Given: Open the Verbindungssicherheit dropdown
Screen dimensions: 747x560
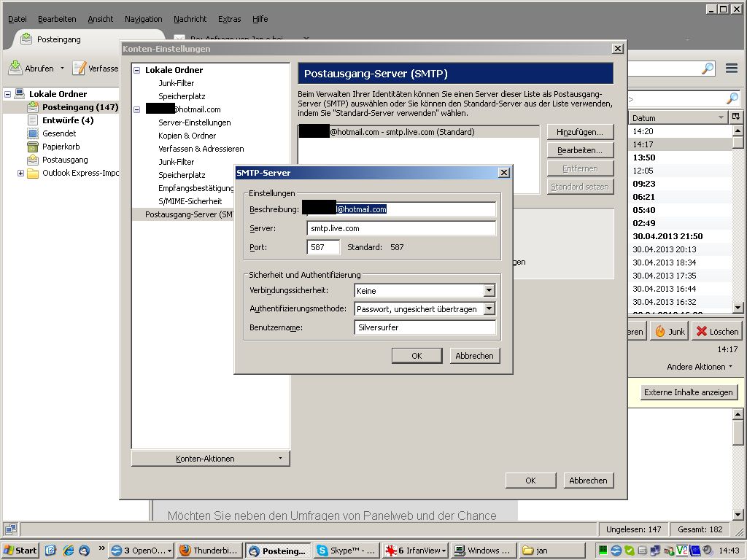Looking at the screenshot, I should (489, 290).
